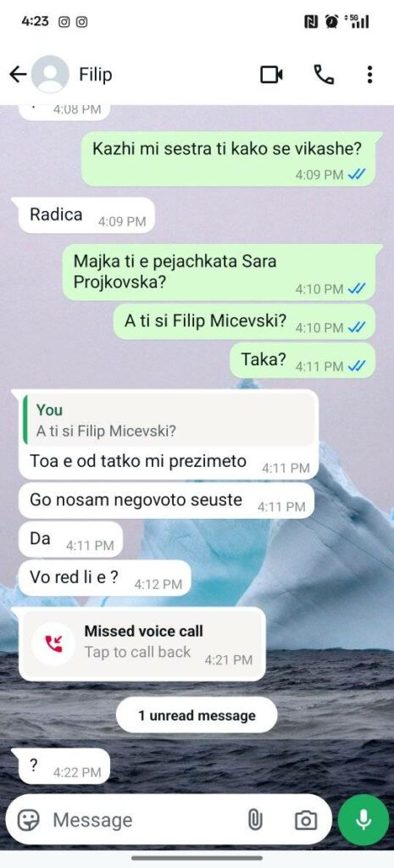The width and height of the screenshot is (394, 868).
Task: Open the three-dot more options menu
Action: click(369, 75)
